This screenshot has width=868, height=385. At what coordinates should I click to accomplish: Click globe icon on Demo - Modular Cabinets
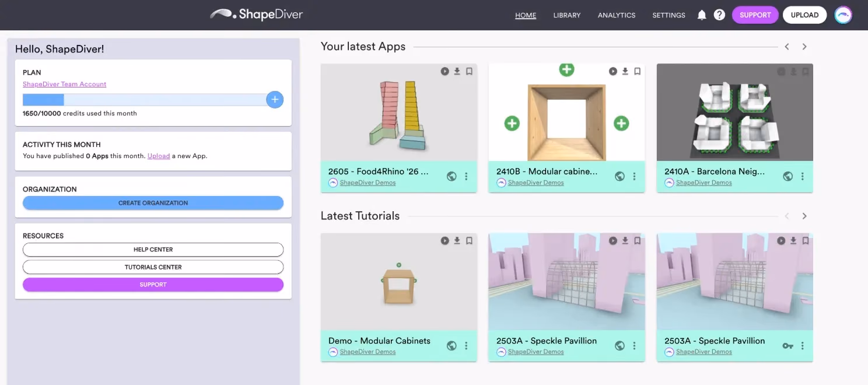[452, 345]
